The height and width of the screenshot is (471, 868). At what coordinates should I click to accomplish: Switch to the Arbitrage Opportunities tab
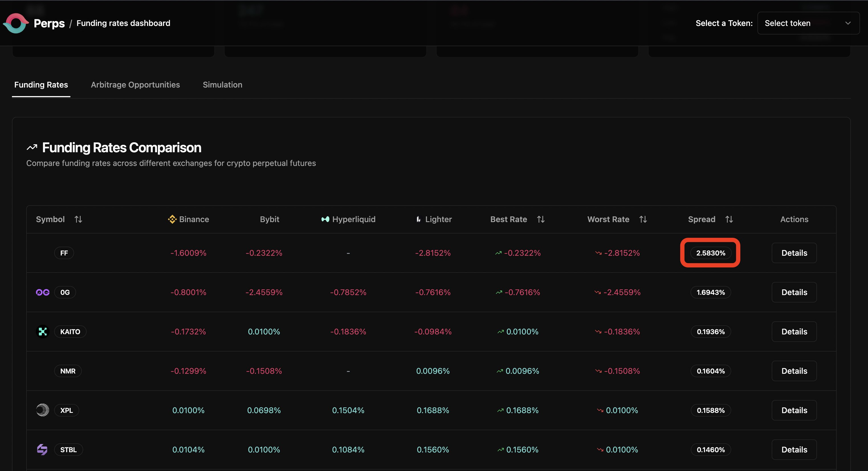coord(135,85)
